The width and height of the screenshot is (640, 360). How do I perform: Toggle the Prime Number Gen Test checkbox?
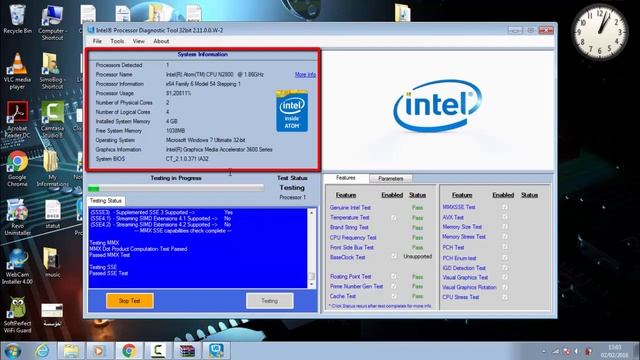coord(394,286)
